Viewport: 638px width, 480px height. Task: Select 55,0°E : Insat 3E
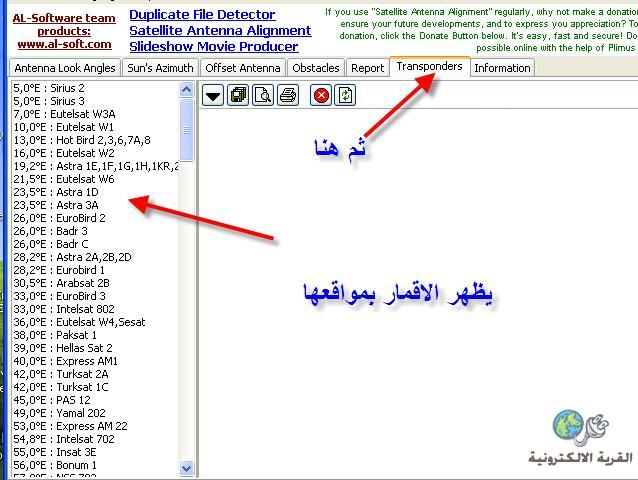pyautogui.click(x=55, y=452)
